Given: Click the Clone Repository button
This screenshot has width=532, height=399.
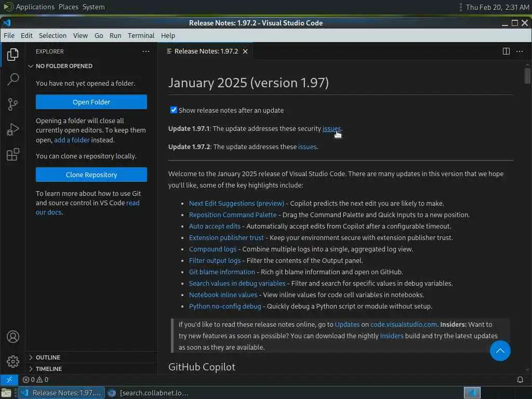Looking at the screenshot, I should pyautogui.click(x=91, y=175).
